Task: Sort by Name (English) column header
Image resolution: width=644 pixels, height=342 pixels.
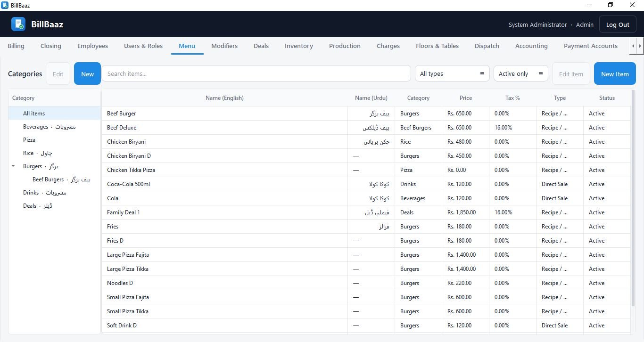Action: (225, 98)
